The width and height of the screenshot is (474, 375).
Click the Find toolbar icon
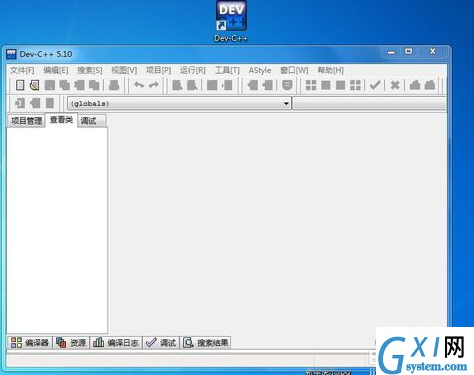click(177, 85)
